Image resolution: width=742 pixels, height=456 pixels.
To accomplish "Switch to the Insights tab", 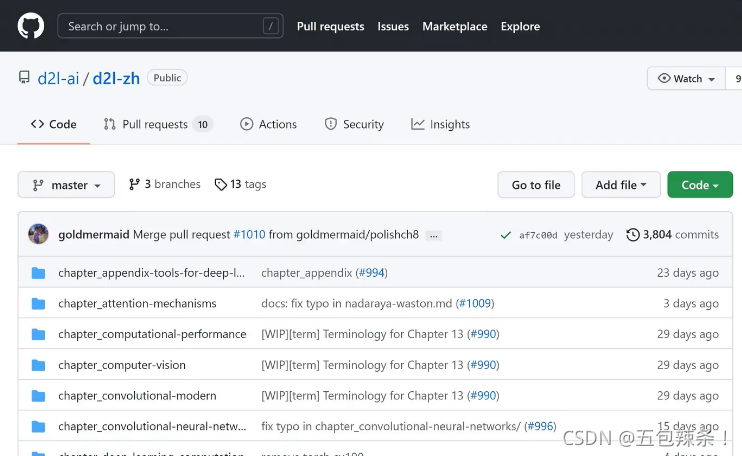I will (441, 124).
